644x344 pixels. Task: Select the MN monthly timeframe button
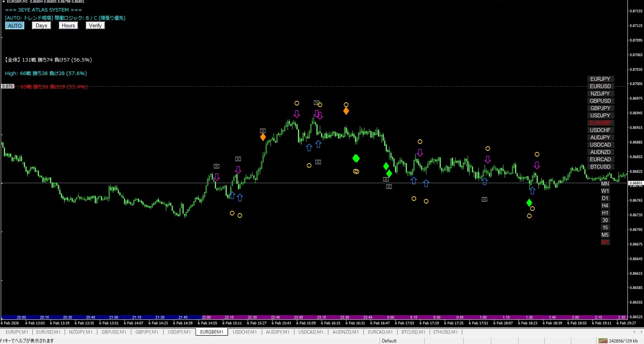point(605,184)
